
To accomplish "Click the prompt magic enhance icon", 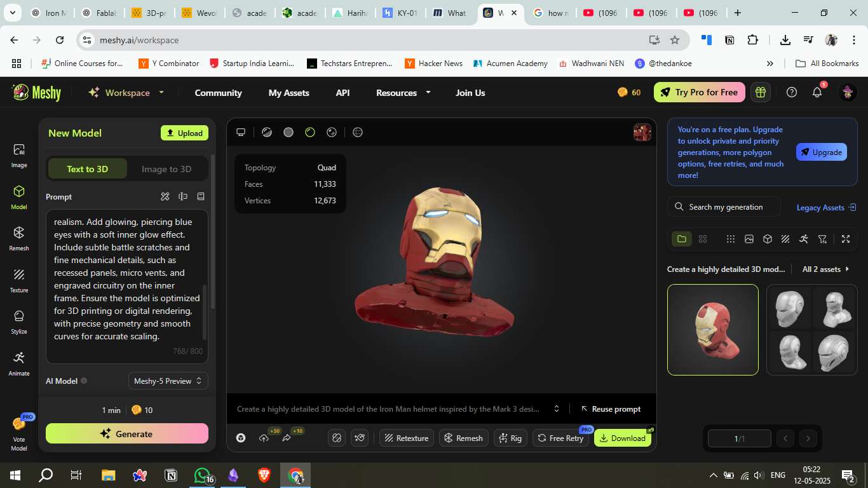I will click(x=165, y=197).
